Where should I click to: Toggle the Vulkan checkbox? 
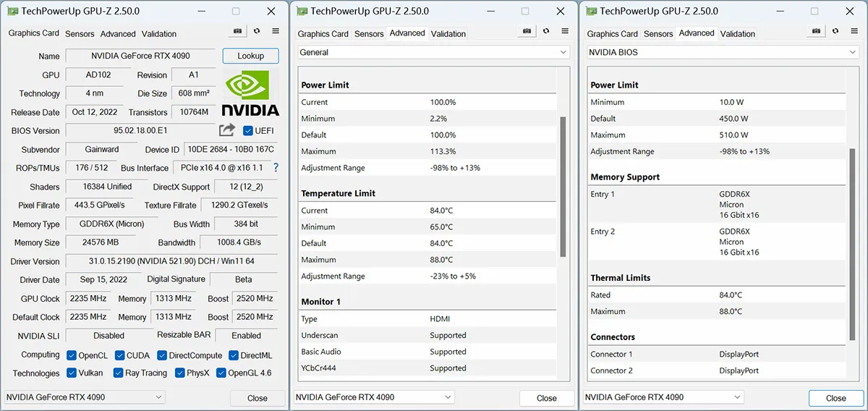[72, 373]
